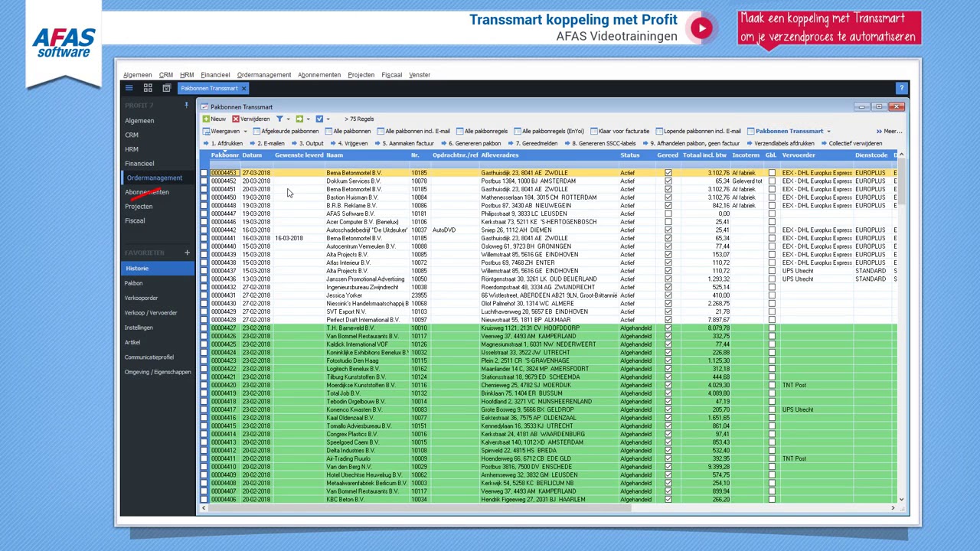Open the Venster menu
The height and width of the screenshot is (551, 980).
pyautogui.click(x=420, y=75)
